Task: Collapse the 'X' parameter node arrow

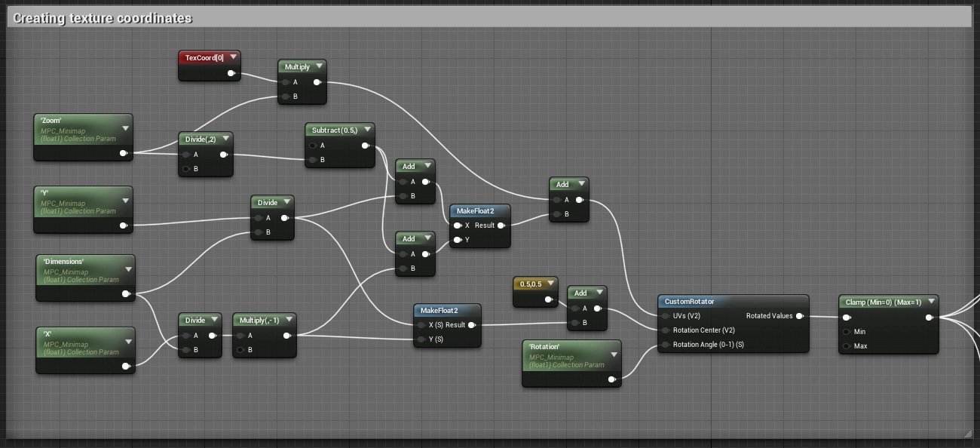Action: click(127, 341)
